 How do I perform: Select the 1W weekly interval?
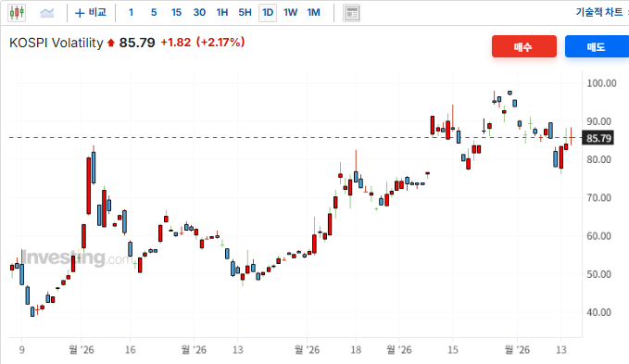click(x=291, y=12)
